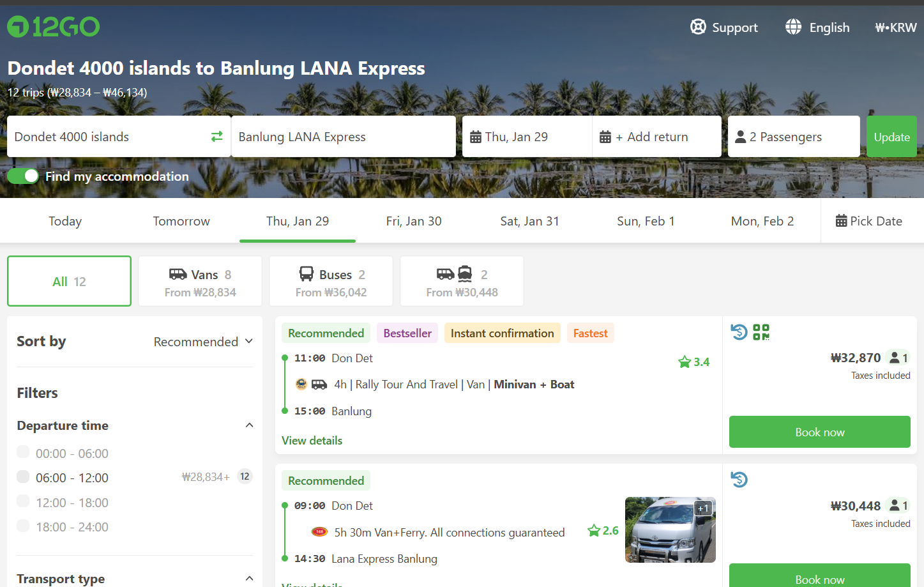Viewport: 924px width, 587px height.
Task: Click Rally Tour And Travel operator logo
Action: [x=301, y=384]
